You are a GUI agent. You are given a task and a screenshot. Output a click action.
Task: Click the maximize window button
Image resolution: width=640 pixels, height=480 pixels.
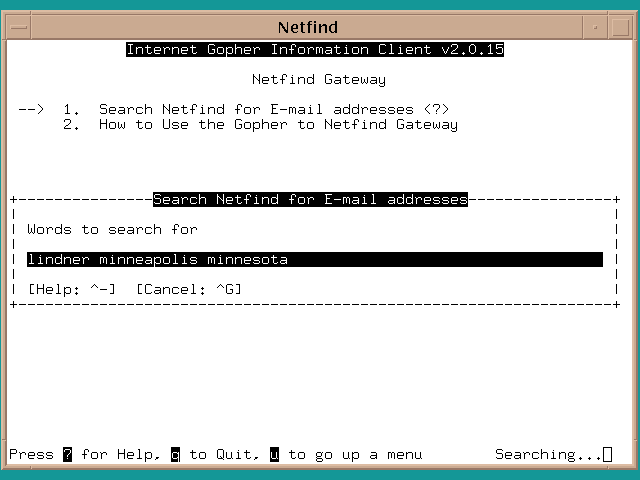tap(623, 25)
